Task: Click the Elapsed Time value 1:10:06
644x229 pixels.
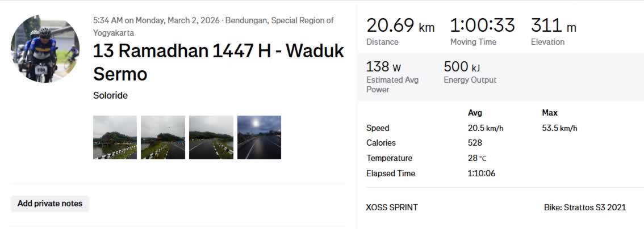Action: click(481, 173)
